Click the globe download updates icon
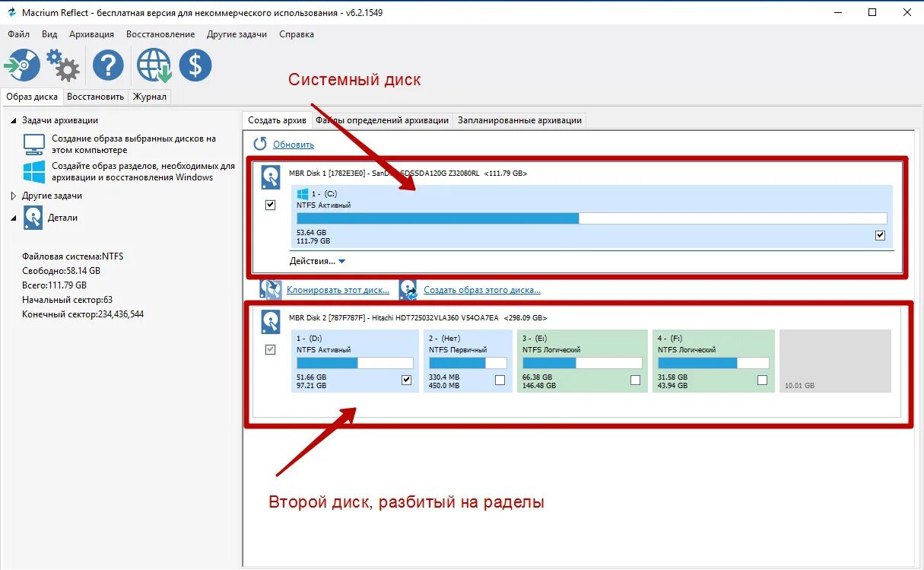 (x=154, y=65)
